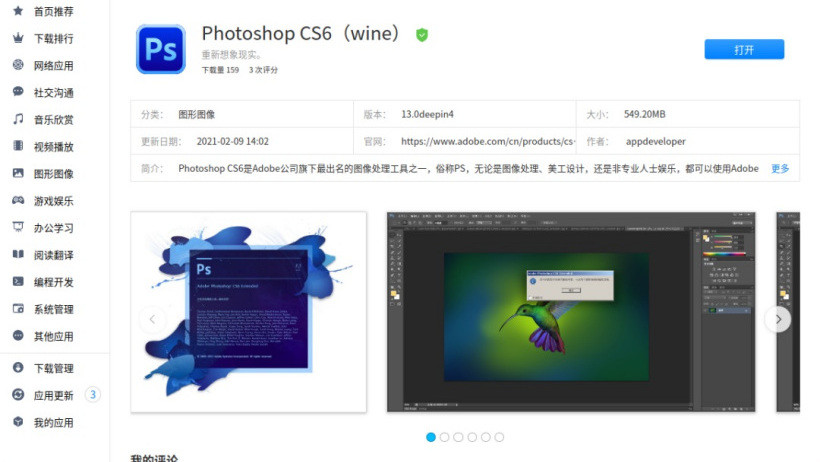Viewport: 820px width, 462px height.
Task: Select the first carousel page dot
Action: click(x=431, y=437)
